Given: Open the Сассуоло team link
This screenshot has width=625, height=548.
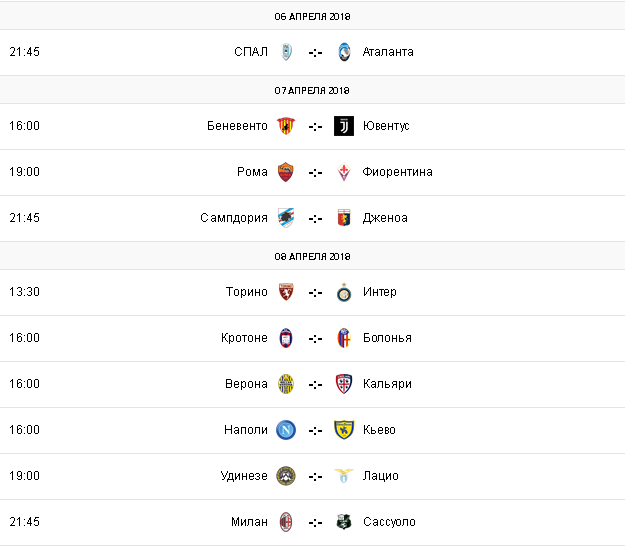Looking at the screenshot, I should 390,522.
